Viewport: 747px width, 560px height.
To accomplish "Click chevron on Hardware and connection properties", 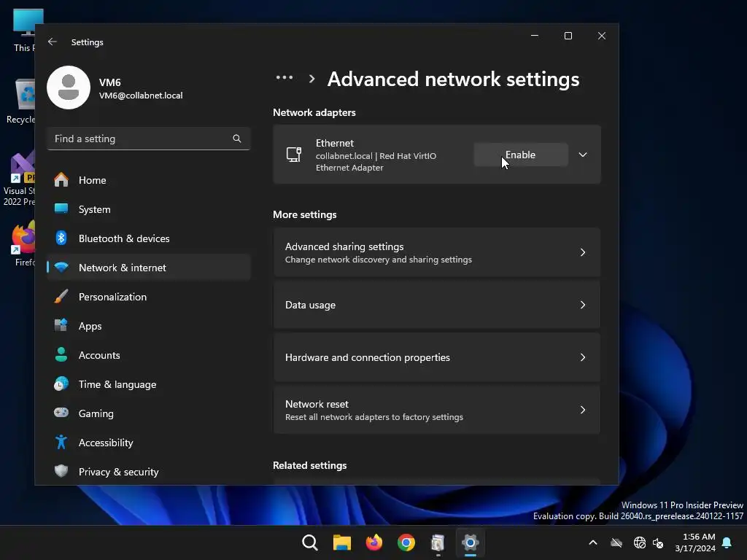I will pos(583,357).
